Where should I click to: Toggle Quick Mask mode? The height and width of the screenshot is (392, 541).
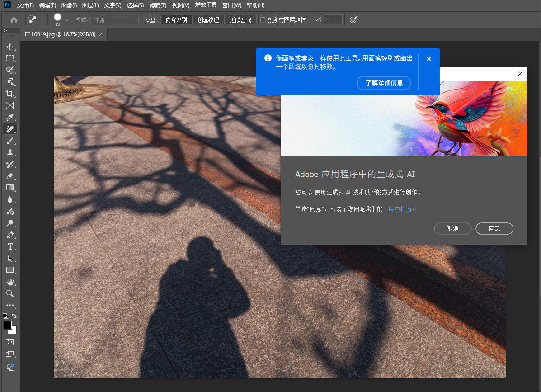[x=10, y=342]
